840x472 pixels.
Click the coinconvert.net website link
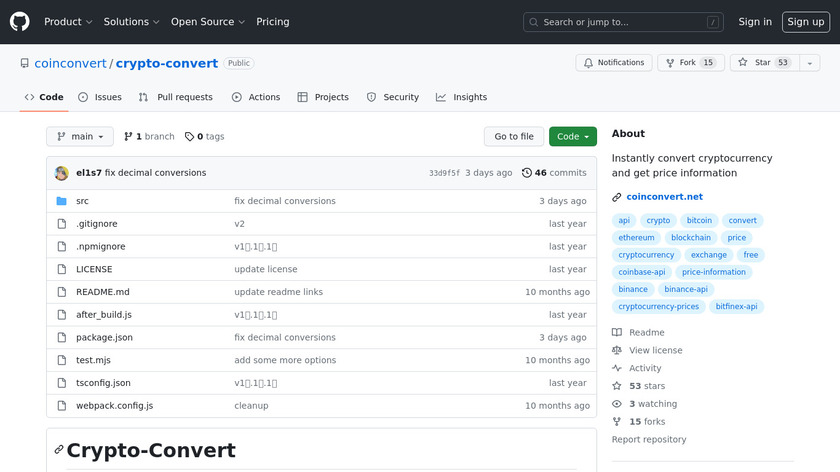[665, 197]
